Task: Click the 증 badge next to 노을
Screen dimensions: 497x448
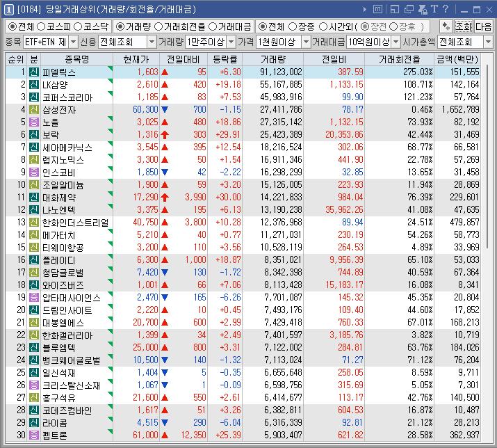Action: click(34, 122)
